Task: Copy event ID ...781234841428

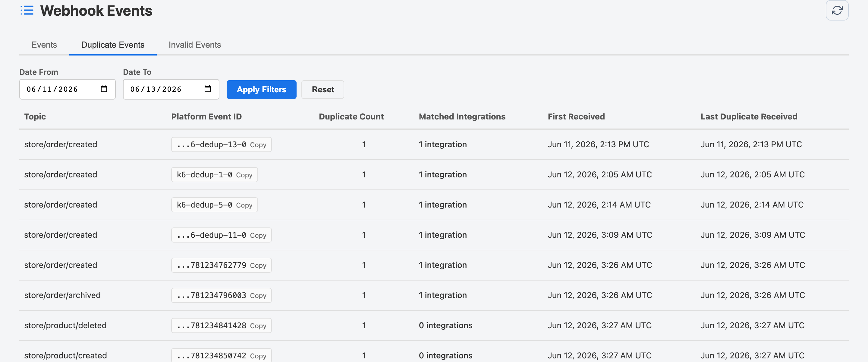Action: click(258, 325)
